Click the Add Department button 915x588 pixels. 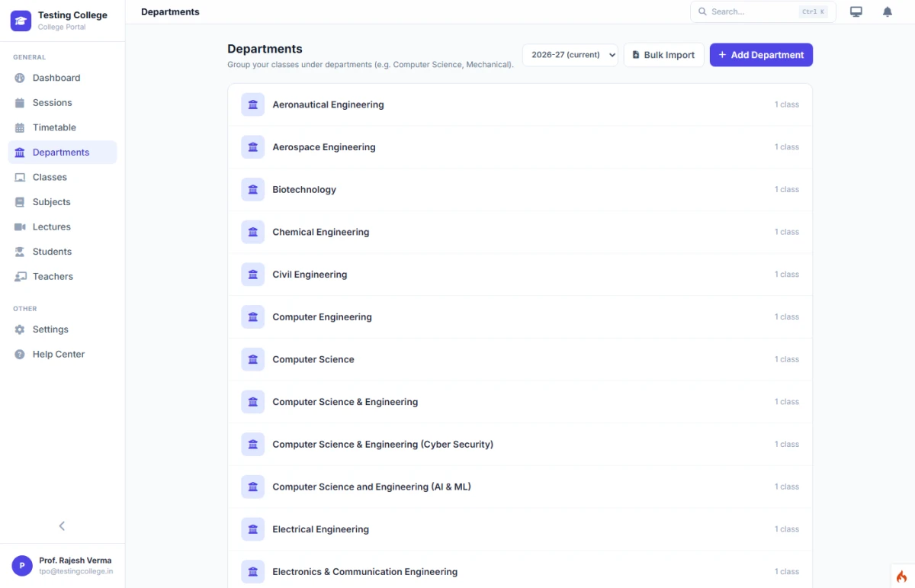761,55
